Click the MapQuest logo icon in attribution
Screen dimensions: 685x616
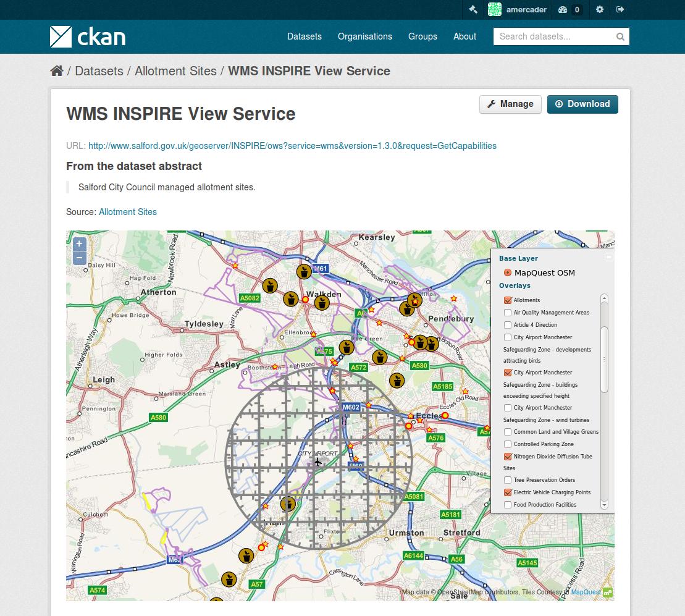[x=608, y=593]
